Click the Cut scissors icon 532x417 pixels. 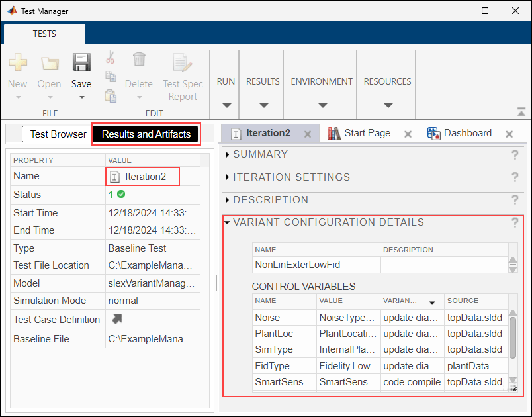click(111, 58)
